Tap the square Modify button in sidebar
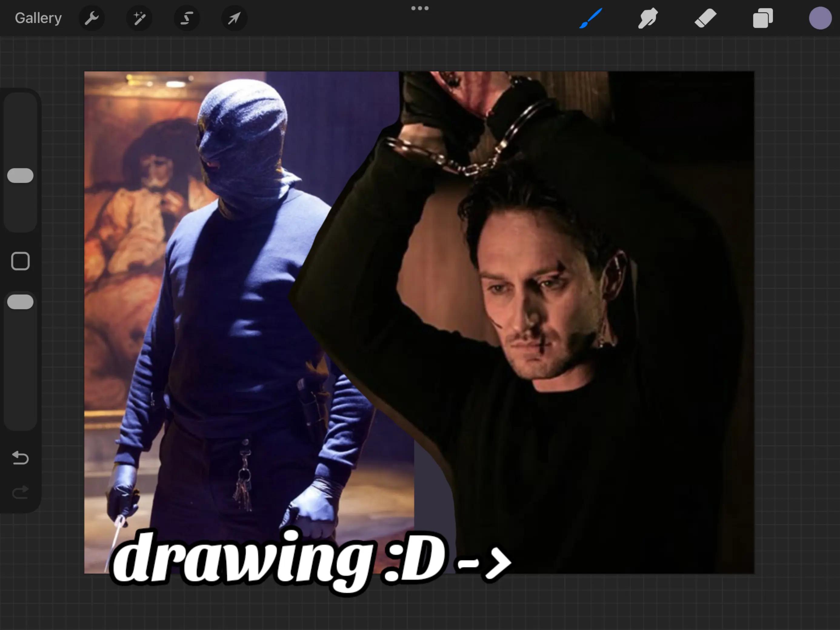 (x=21, y=261)
